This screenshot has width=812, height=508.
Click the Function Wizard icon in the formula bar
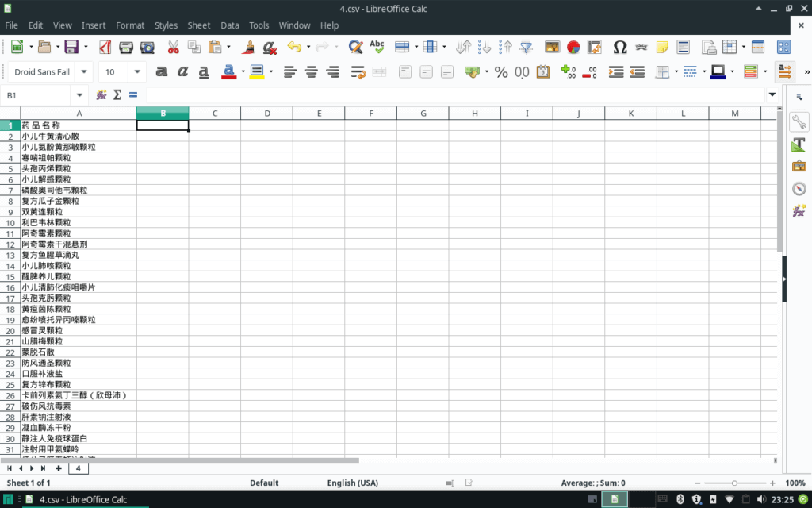click(x=101, y=95)
